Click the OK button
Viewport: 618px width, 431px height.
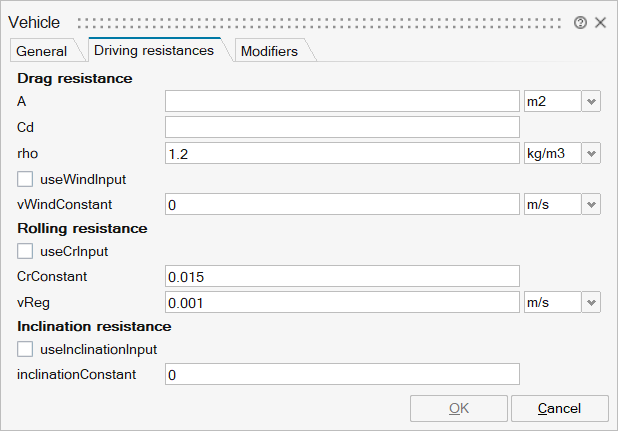(458, 408)
